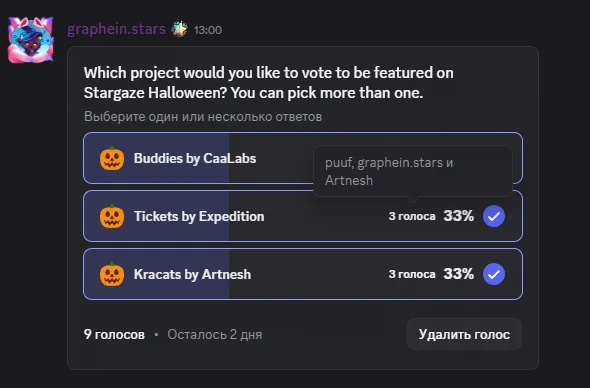Viewport: 590px width, 388px height.
Task: Show voters for Kracats by Artnesh votes
Action: click(412, 274)
